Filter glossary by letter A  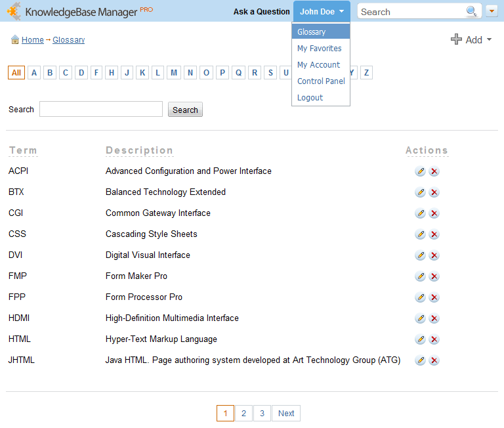pos(34,73)
